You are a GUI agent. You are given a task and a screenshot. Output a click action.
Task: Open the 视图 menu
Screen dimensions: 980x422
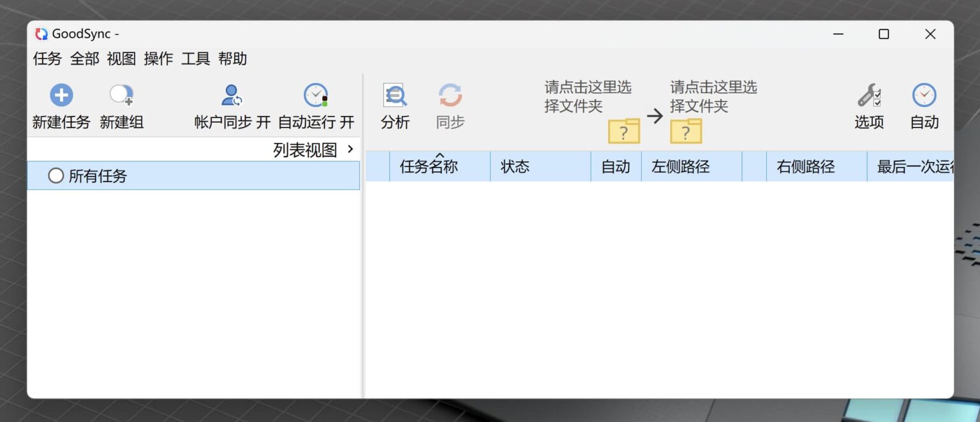pyautogui.click(x=121, y=59)
